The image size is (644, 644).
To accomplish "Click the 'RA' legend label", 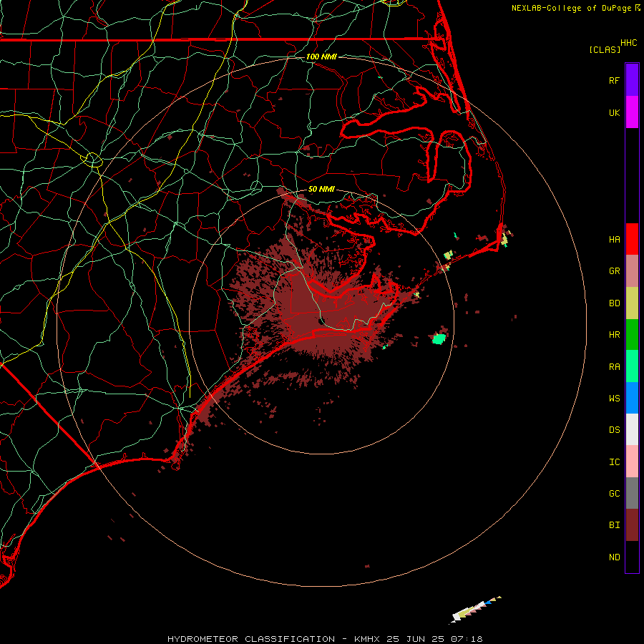I will coord(614,366).
